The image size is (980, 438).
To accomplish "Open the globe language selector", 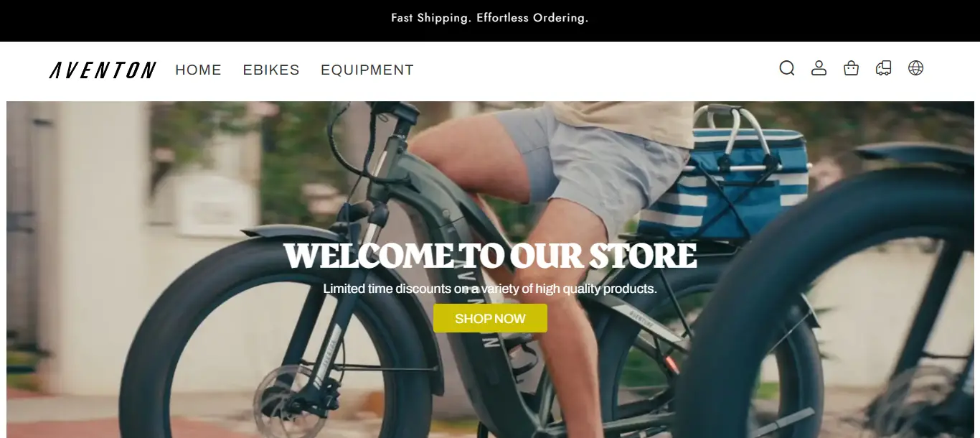I will [x=915, y=68].
